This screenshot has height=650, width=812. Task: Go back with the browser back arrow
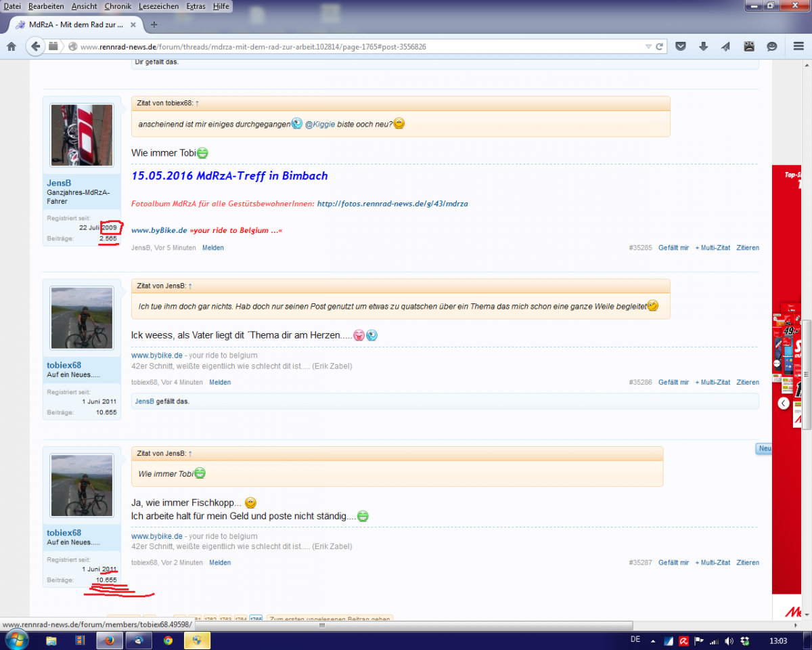coord(35,47)
